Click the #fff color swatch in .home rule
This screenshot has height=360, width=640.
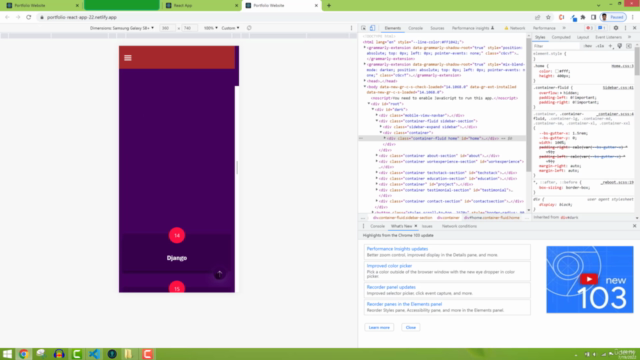(x=557, y=71)
